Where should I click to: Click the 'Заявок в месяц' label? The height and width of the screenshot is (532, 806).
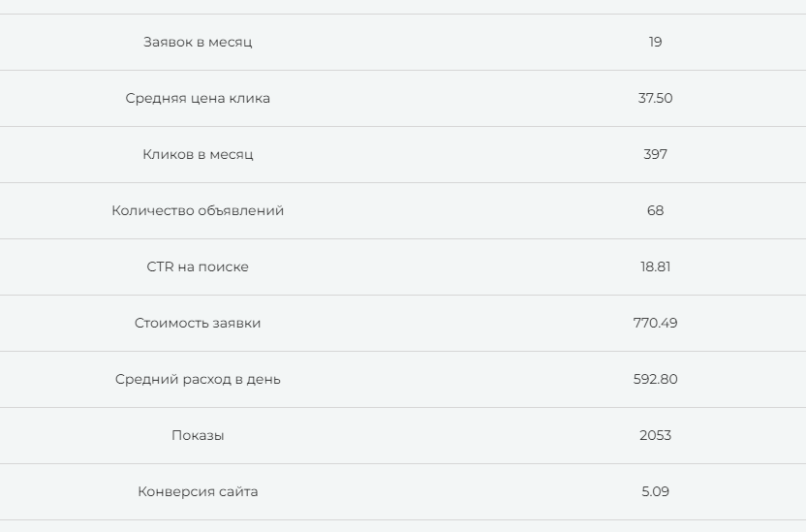pyautogui.click(x=198, y=42)
